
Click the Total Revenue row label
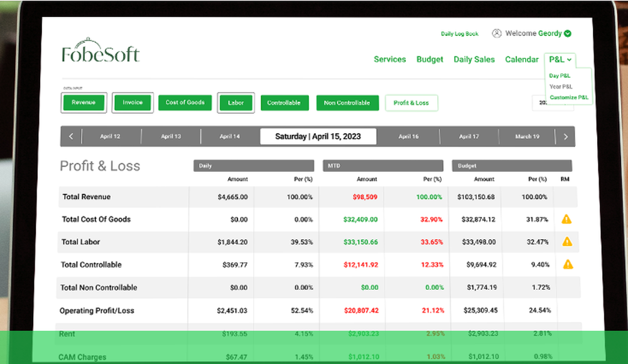(x=87, y=196)
